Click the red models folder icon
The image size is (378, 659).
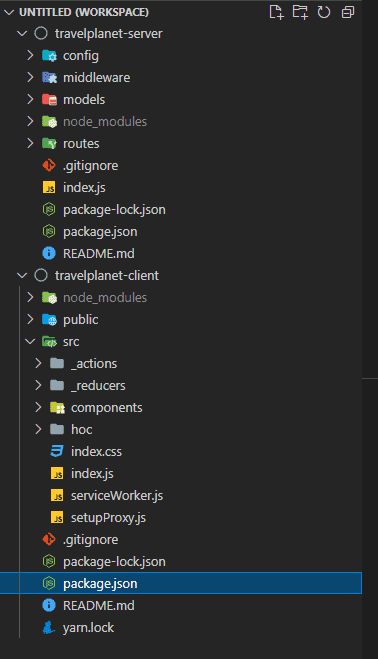point(49,100)
